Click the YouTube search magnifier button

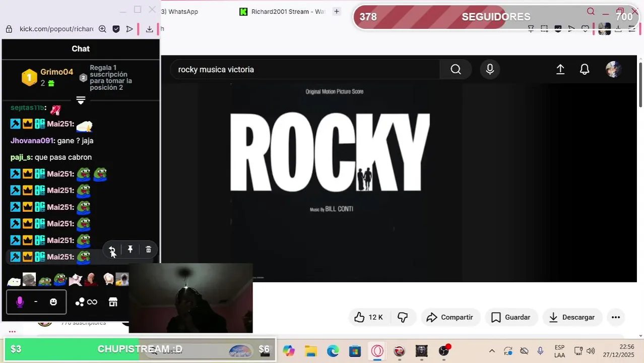tap(456, 70)
